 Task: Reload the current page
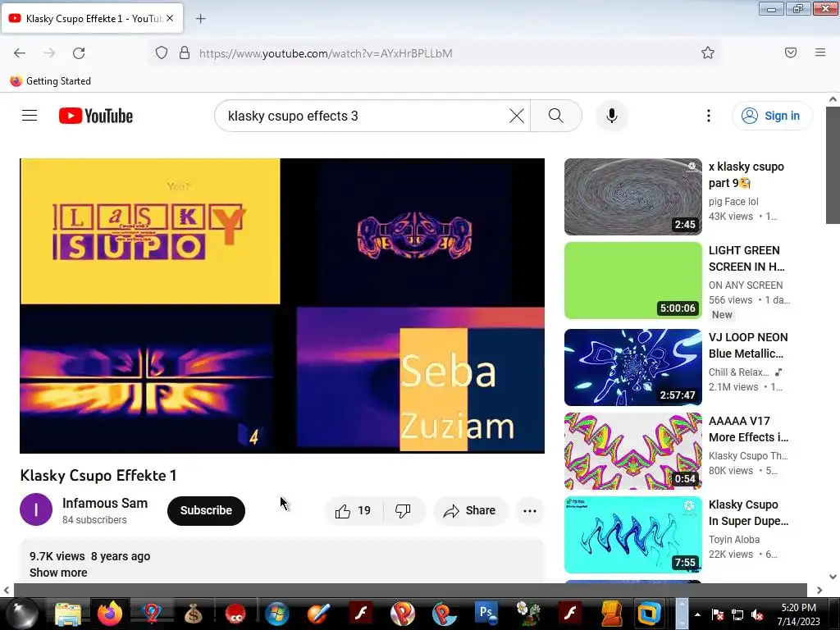point(79,53)
